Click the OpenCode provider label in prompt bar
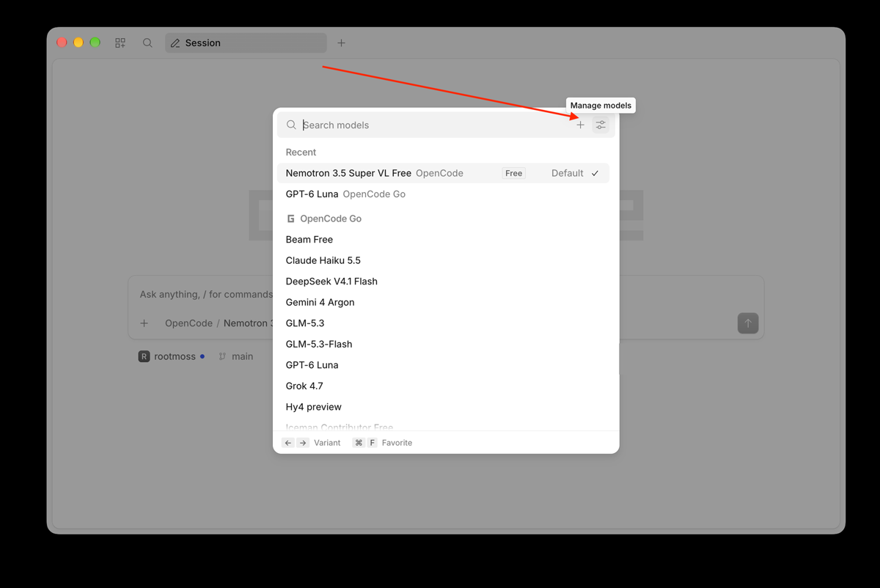This screenshot has width=880, height=588. click(188, 323)
